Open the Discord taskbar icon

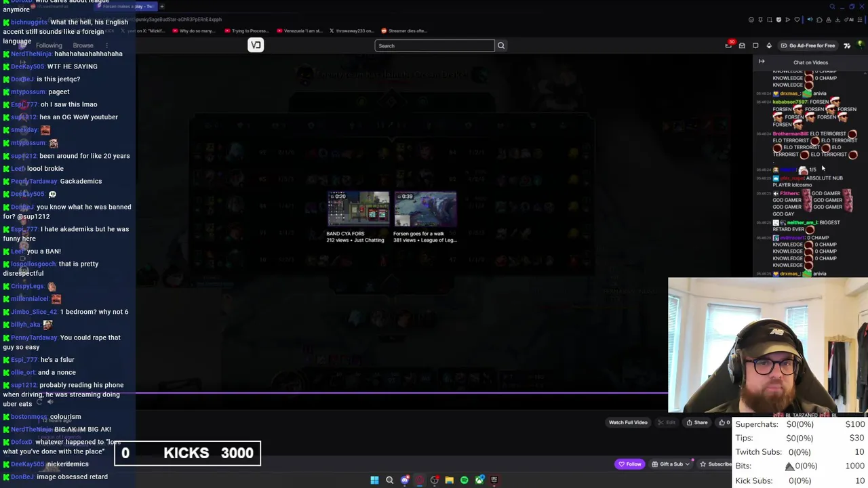pos(405,480)
